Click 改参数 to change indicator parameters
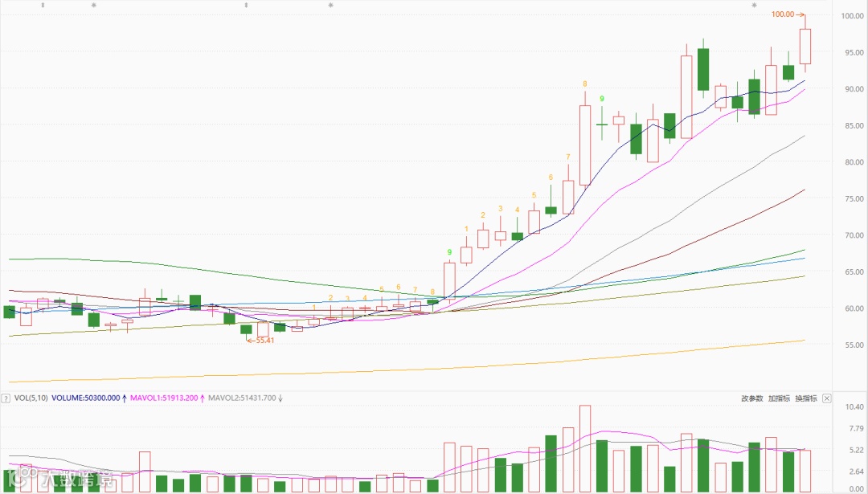This screenshot has height=494, width=868. click(751, 398)
